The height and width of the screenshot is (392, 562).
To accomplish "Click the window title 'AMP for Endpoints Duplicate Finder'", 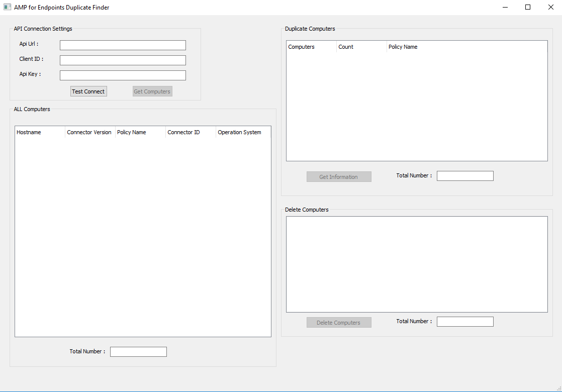I will (62, 7).
